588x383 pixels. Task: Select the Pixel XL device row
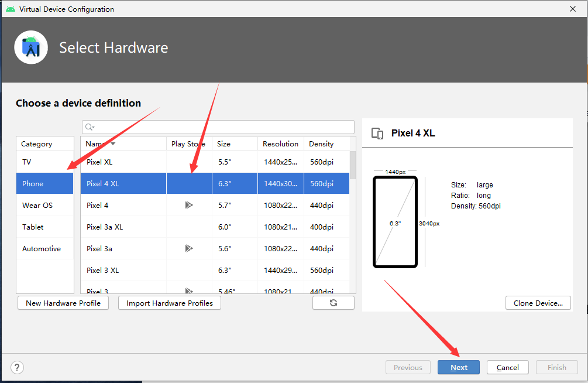click(x=215, y=162)
